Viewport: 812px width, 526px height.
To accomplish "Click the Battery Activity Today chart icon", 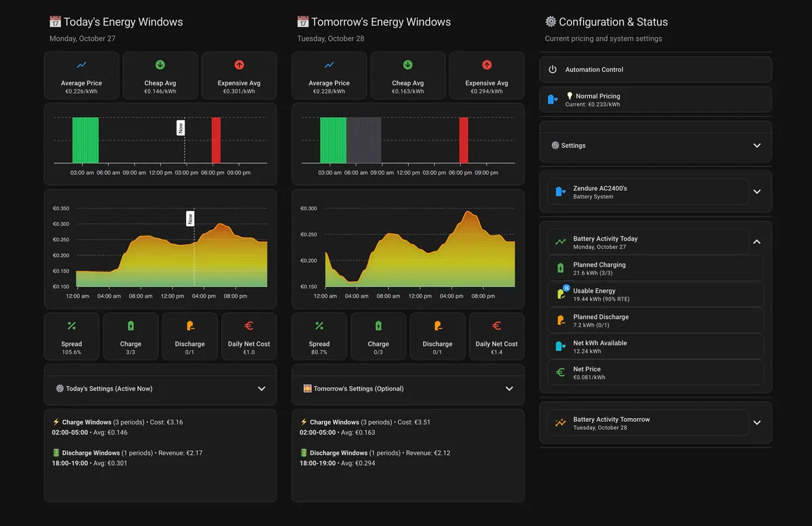I will click(560, 242).
